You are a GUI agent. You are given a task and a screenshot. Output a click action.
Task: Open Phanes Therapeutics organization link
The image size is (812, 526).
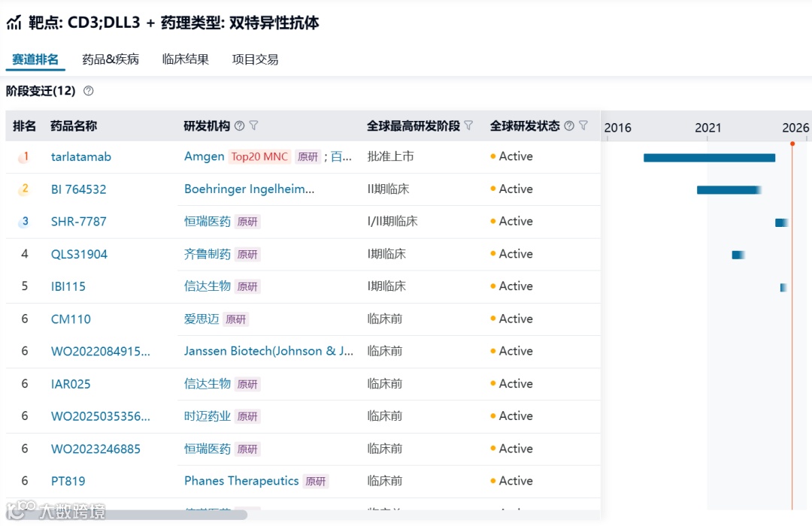(241, 481)
